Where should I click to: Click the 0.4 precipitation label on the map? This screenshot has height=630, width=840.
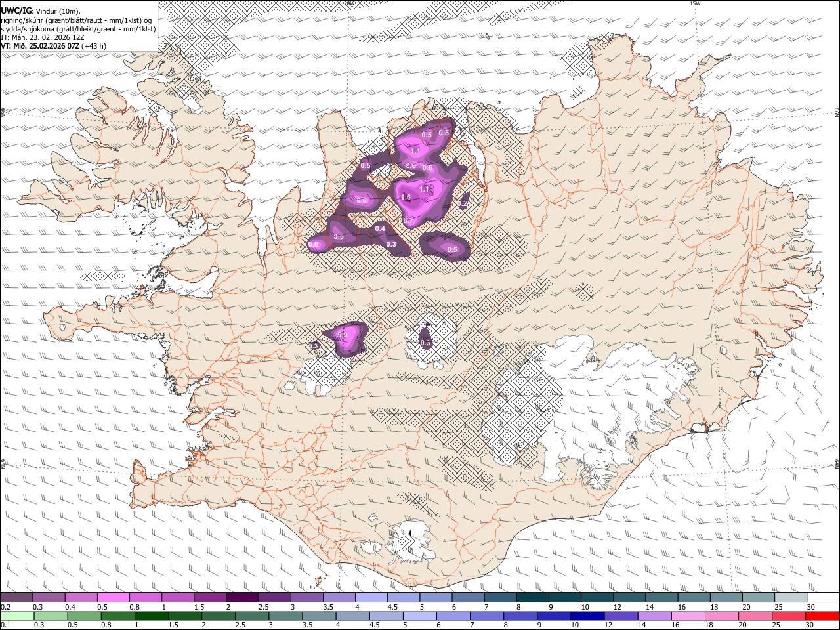[380, 228]
